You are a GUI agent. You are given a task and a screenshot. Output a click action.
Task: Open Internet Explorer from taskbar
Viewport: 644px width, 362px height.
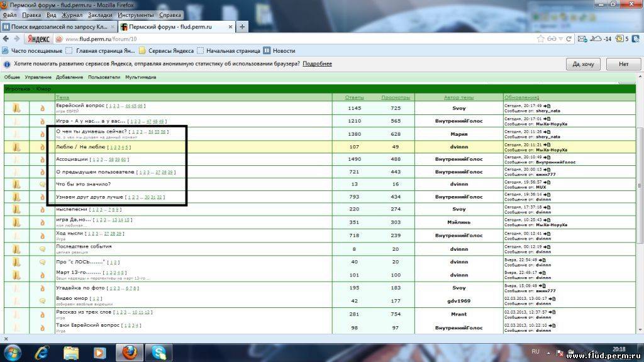pyautogui.click(x=42, y=352)
